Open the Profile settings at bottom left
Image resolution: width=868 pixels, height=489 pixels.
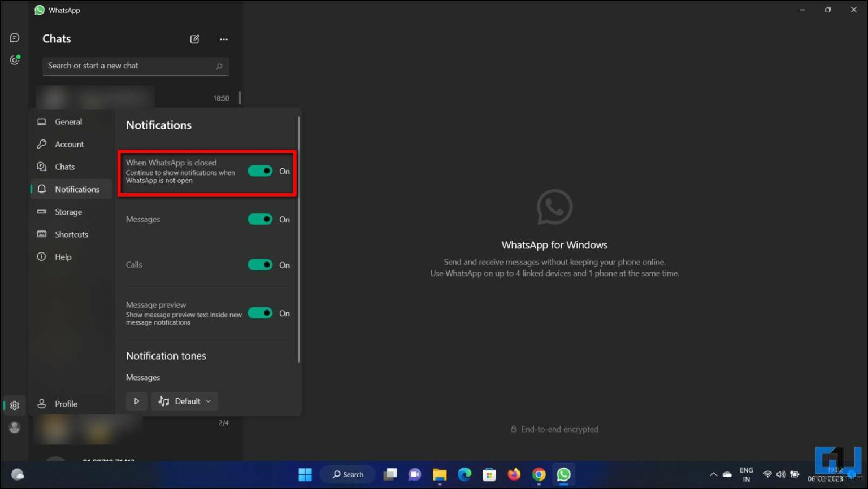tap(66, 404)
